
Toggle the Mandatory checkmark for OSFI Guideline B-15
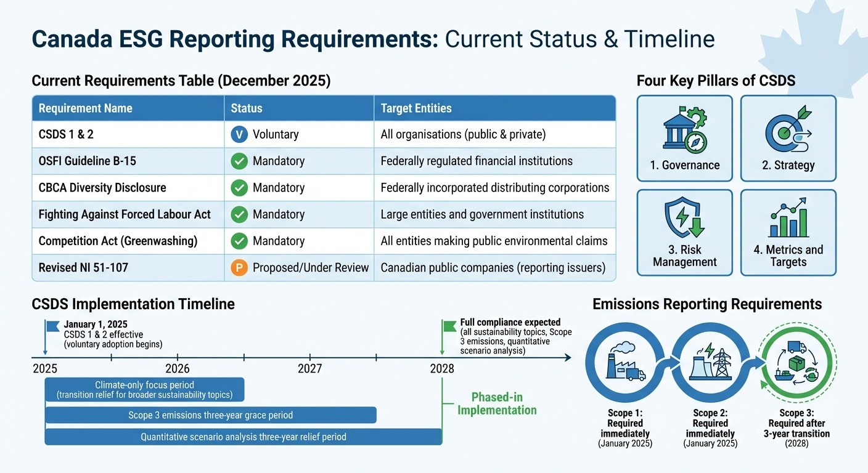pyautogui.click(x=239, y=161)
